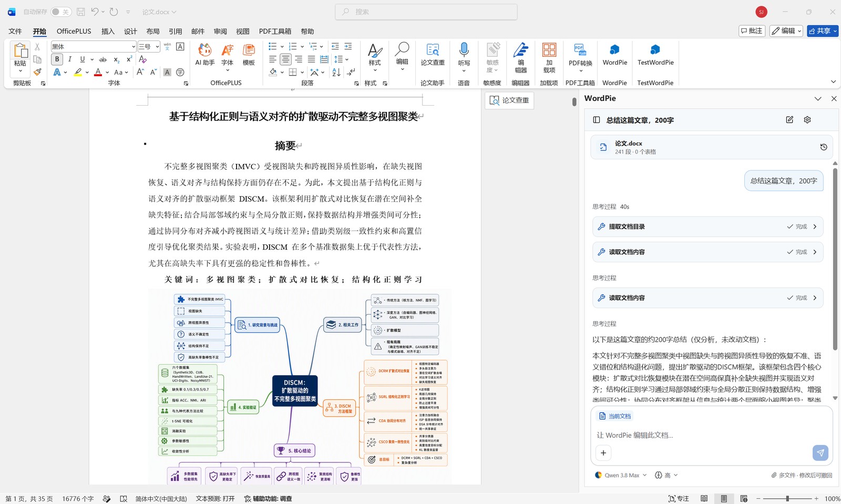Screen dimensions: 841x504
Task: Toggle superscript formatting
Action: tap(129, 59)
